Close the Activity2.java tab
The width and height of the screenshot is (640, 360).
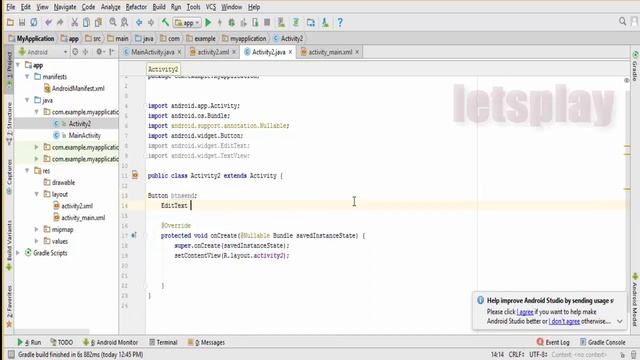coord(291,52)
